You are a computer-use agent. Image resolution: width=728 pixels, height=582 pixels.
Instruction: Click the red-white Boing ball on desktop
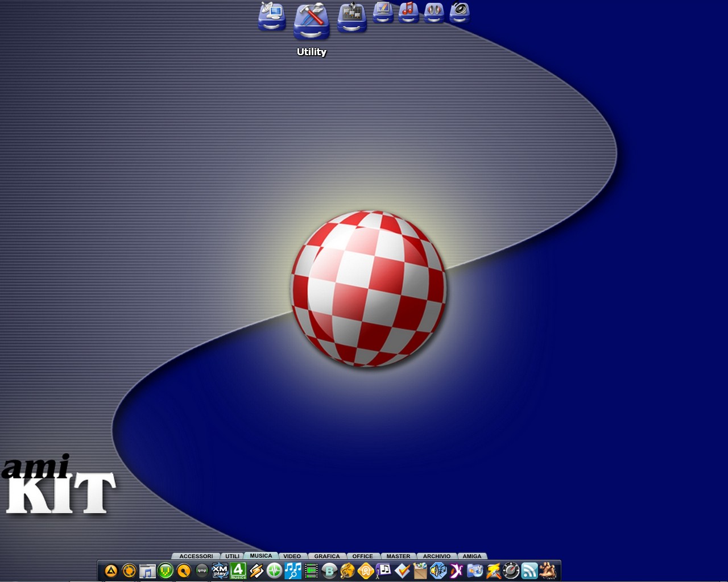click(x=369, y=289)
